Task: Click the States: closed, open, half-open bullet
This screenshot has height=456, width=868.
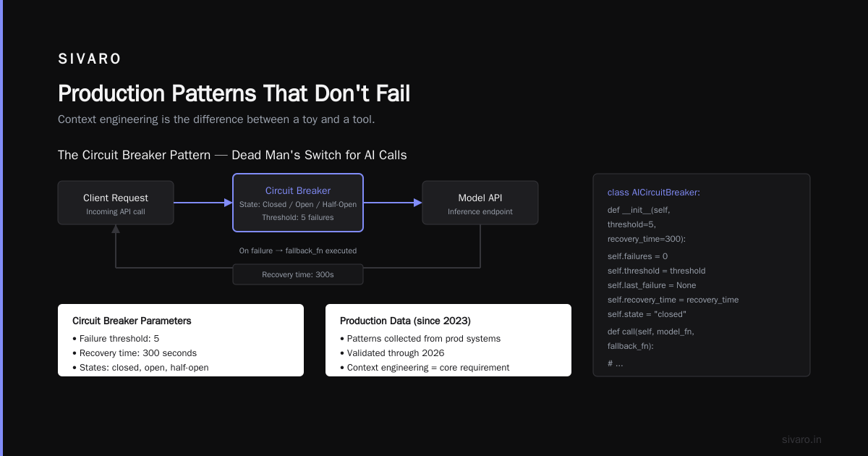Action: [x=140, y=368]
